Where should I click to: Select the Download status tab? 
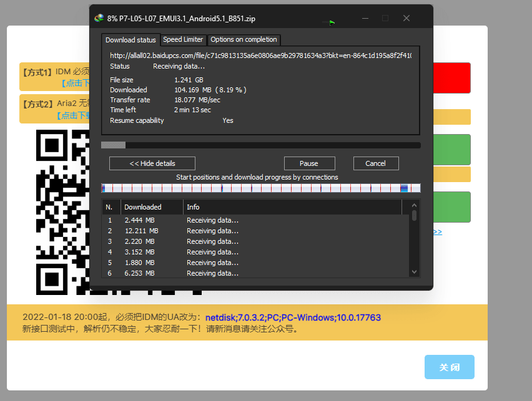[131, 39]
